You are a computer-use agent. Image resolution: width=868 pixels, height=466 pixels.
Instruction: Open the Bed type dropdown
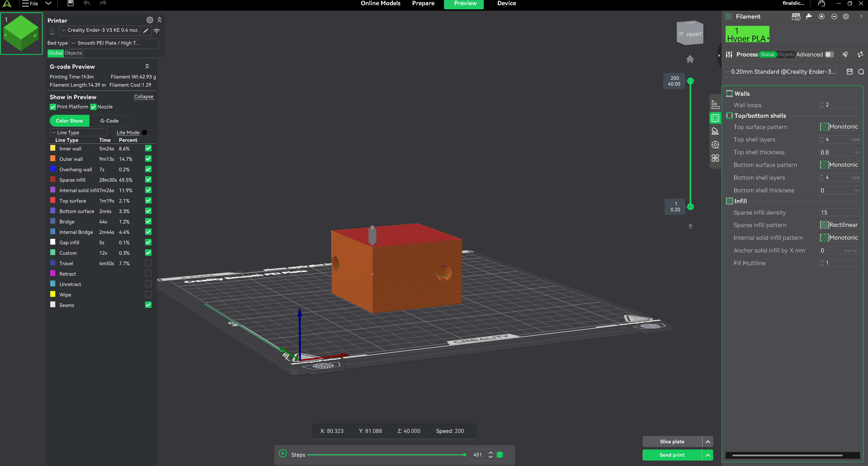click(x=114, y=43)
